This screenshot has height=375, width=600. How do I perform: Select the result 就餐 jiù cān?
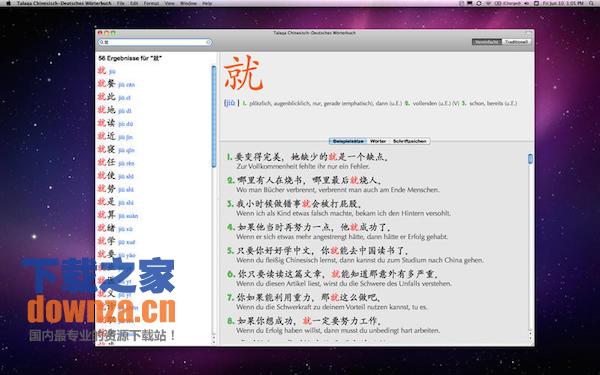(116, 84)
